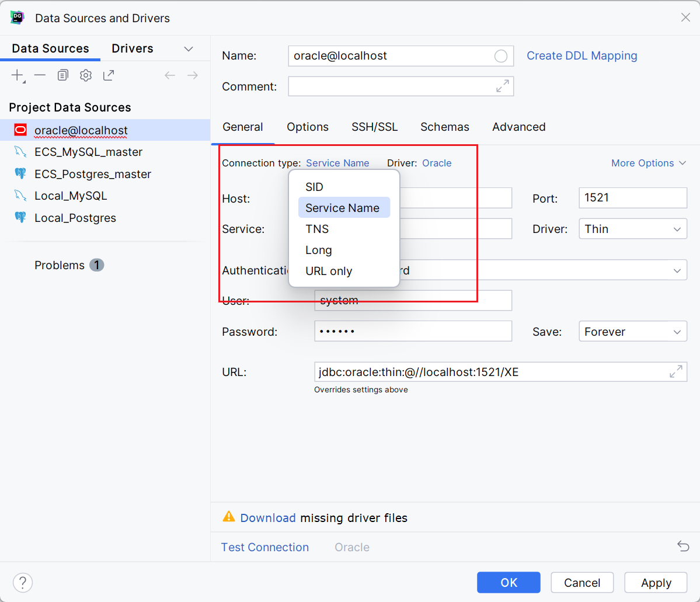The image size is (700, 602).
Task: Click the User field with system
Action: pyautogui.click(x=413, y=301)
